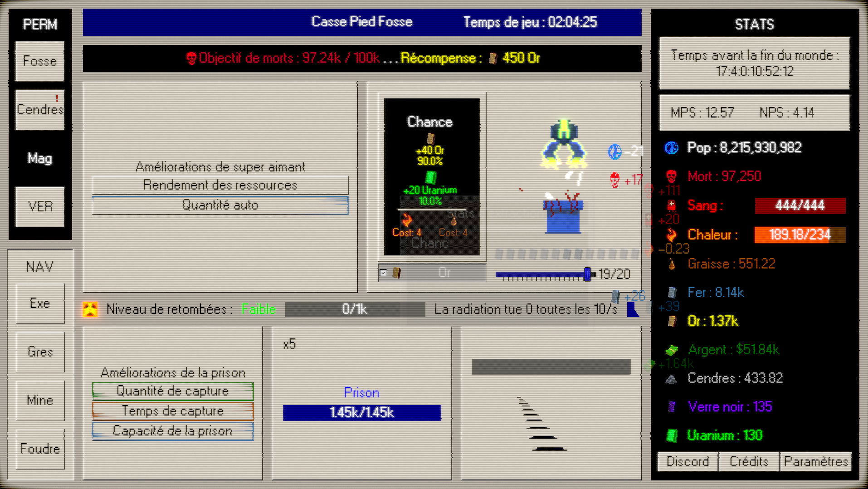Click the blue globe Pop icon
Screen dimensions: 868x489
pos(671,148)
